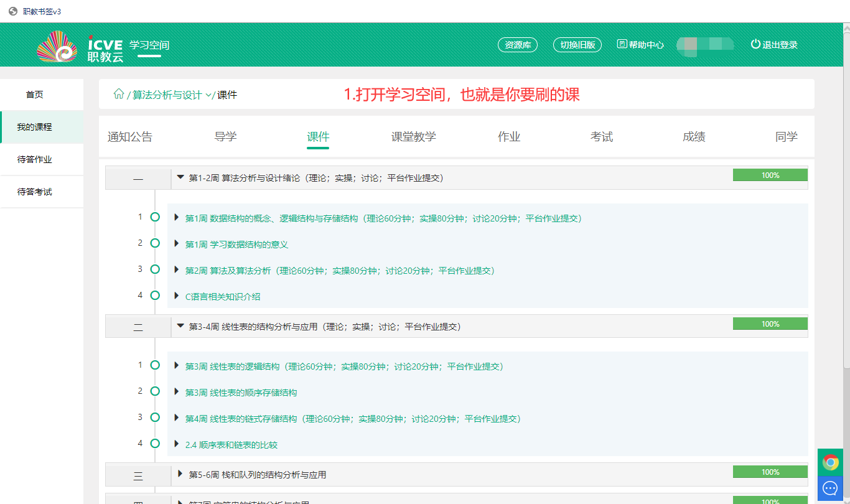Open lesson C语言相关知识介绍
850x504 pixels.
[223, 297]
